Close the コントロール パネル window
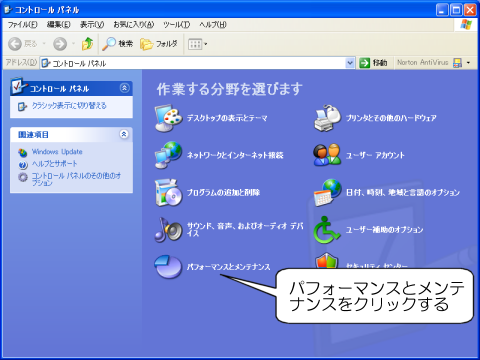The width and height of the screenshot is (480, 360). 470,10
